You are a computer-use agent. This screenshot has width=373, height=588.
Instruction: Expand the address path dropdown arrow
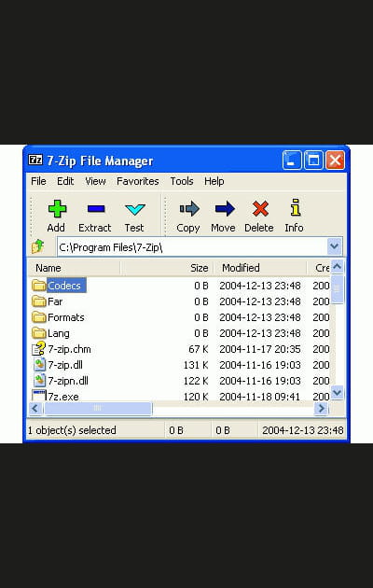[x=335, y=246]
